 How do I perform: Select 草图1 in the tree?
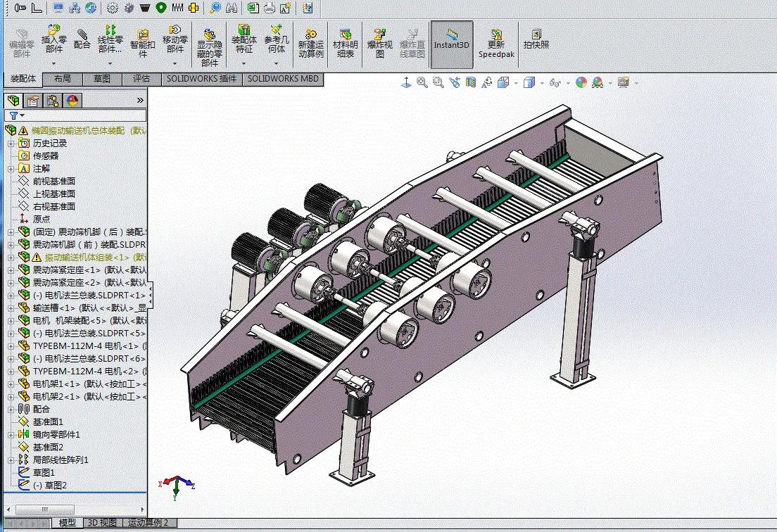44,473
